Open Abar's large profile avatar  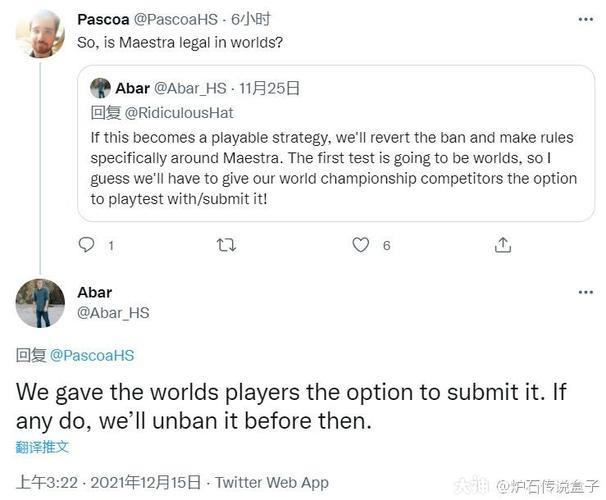[x=40, y=303]
